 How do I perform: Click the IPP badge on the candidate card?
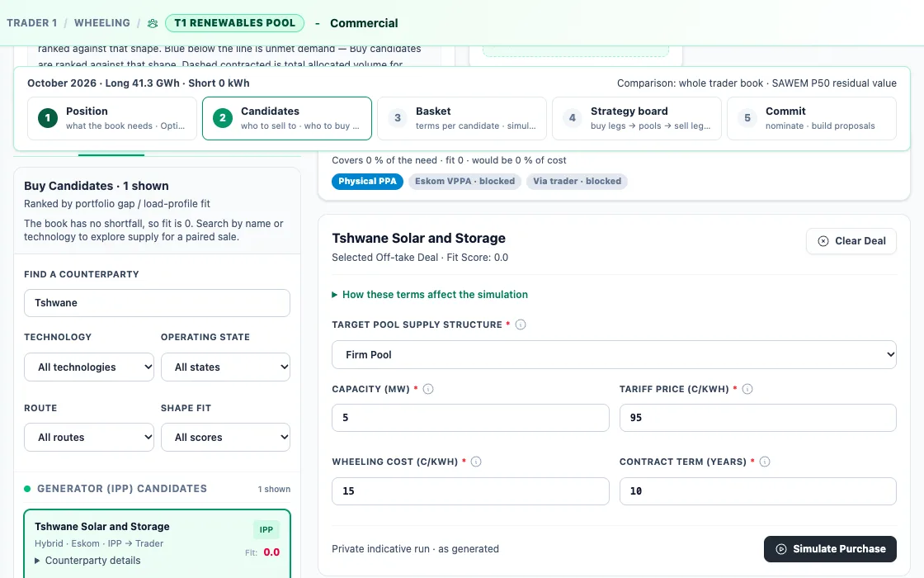click(x=266, y=529)
